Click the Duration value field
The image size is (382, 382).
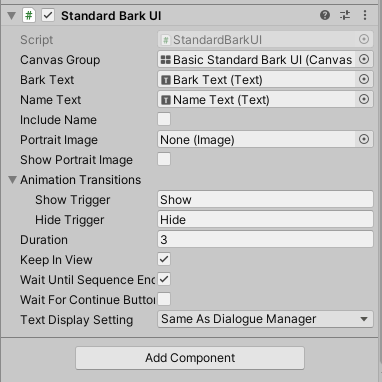pos(265,239)
